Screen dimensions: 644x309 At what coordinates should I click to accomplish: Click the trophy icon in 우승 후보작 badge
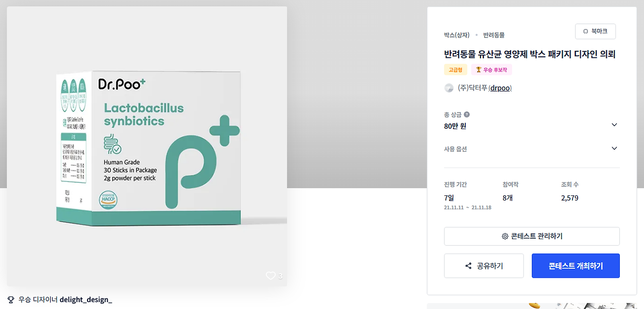tap(478, 70)
